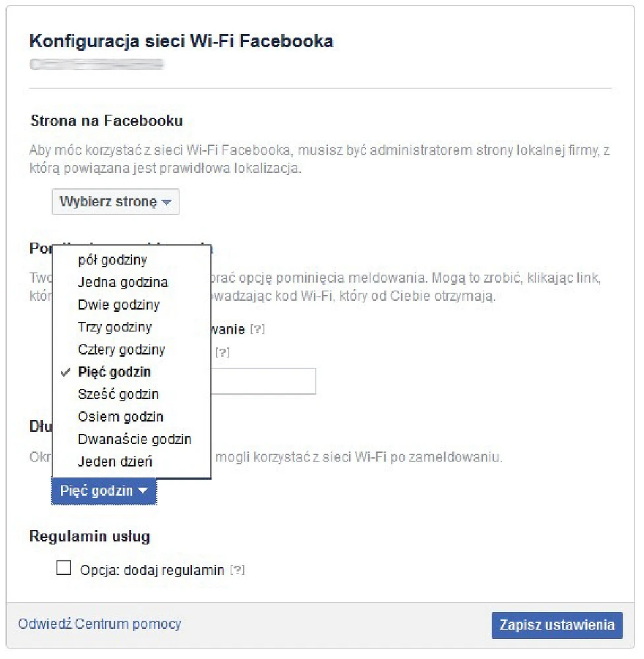Click the checkmark beside Pięć godzin

click(x=65, y=372)
